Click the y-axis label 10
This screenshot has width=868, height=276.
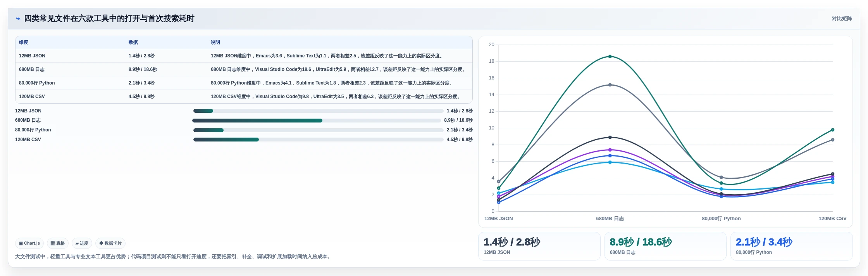[491, 128]
